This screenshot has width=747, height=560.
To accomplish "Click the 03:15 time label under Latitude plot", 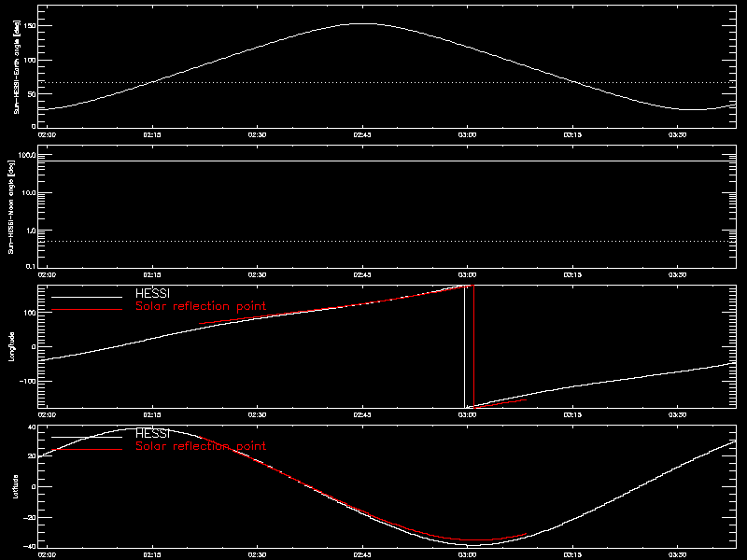I will [572, 554].
